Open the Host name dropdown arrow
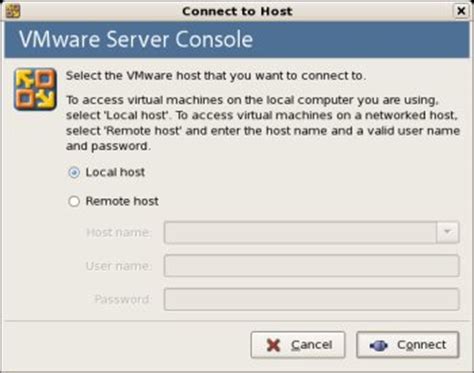 pos(448,232)
